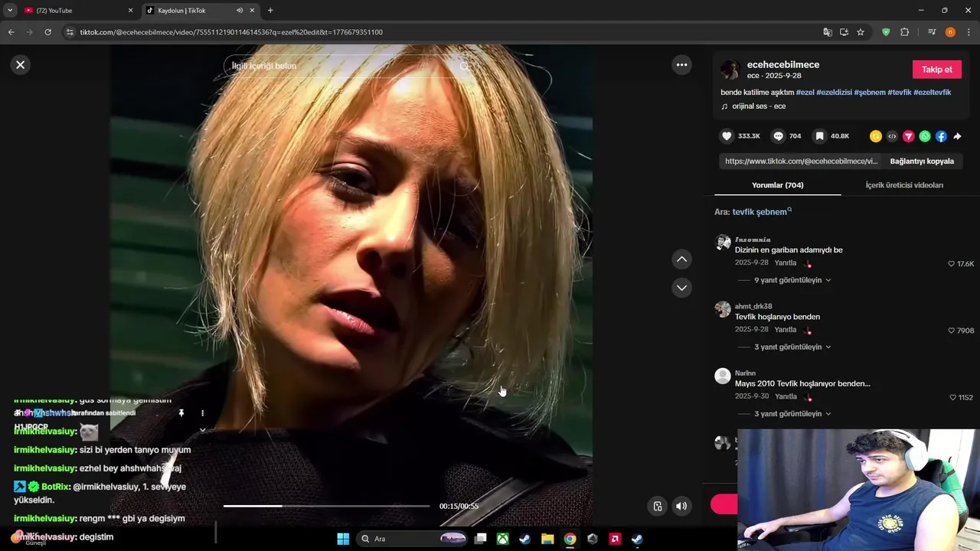Image resolution: width=980 pixels, height=551 pixels.
Task: Go to previous video with up arrow
Action: pos(681,259)
